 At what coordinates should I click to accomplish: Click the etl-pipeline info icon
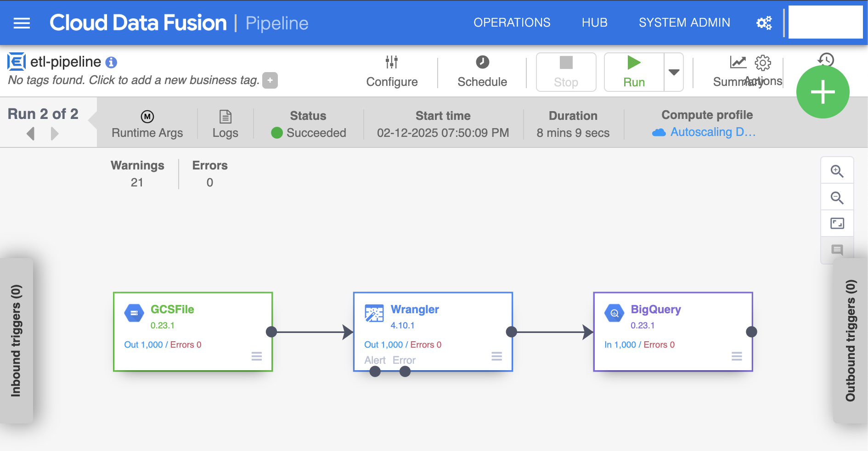pyautogui.click(x=110, y=62)
